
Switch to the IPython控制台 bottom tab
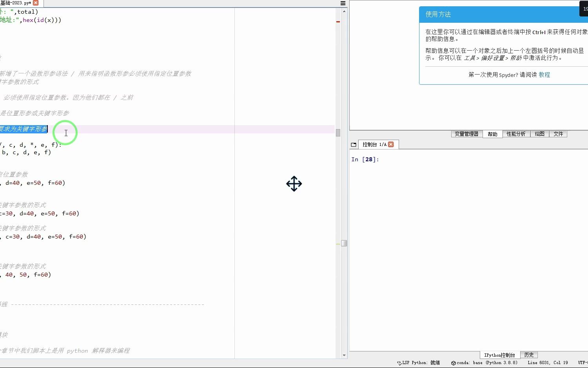499,355
